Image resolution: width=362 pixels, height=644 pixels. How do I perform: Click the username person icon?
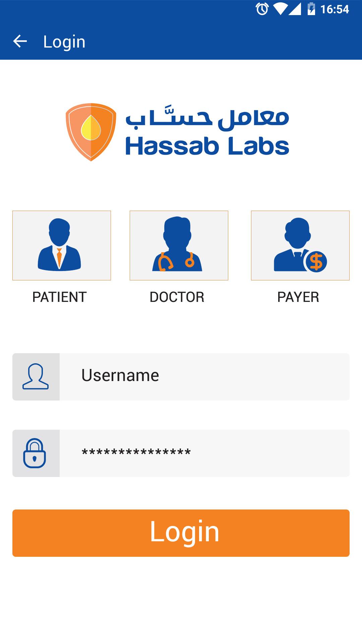point(36,376)
